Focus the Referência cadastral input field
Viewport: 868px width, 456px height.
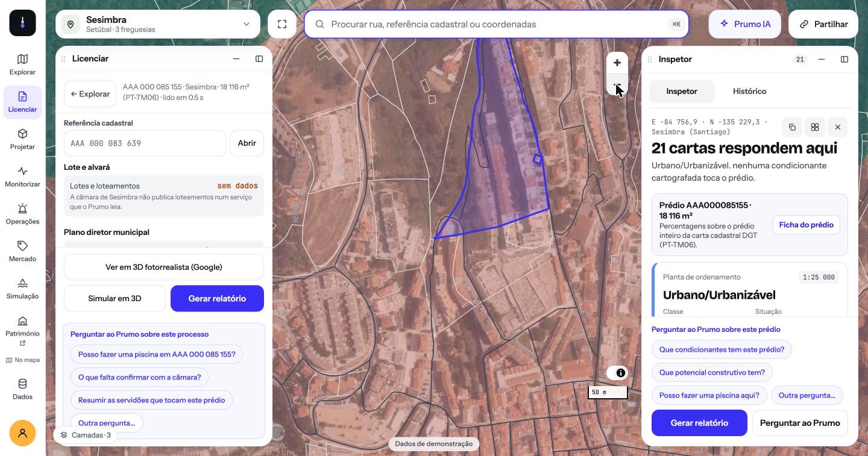pos(145,143)
